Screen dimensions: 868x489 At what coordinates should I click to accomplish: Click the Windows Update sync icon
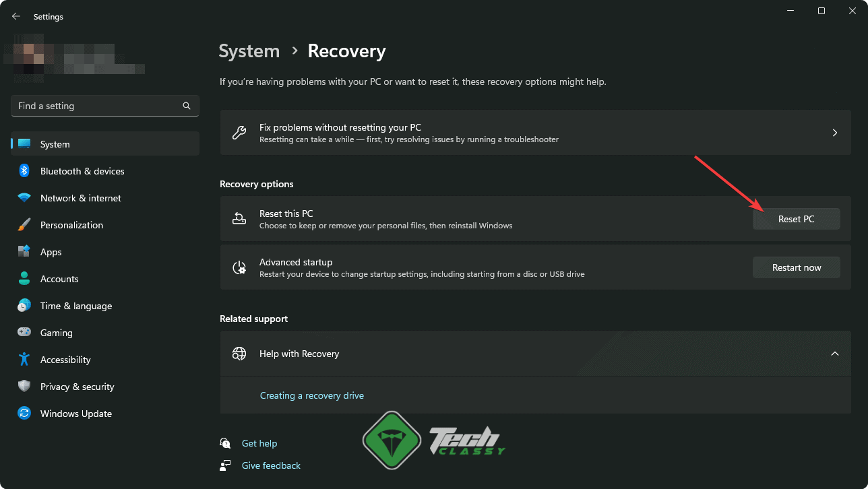tap(25, 413)
